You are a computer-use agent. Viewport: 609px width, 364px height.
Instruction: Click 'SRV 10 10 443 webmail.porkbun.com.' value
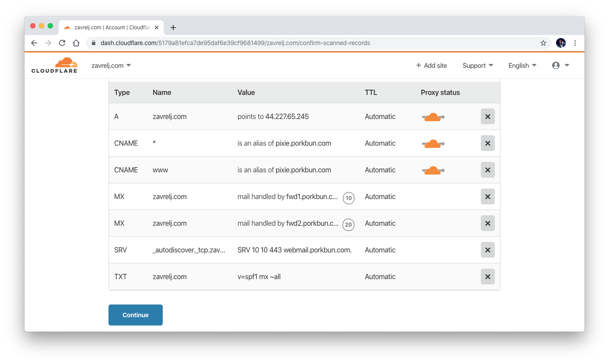[x=295, y=250]
